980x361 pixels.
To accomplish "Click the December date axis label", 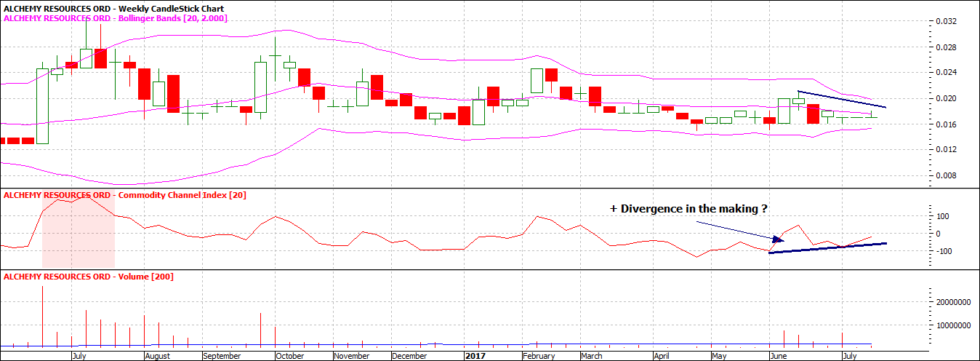I will [x=409, y=357].
